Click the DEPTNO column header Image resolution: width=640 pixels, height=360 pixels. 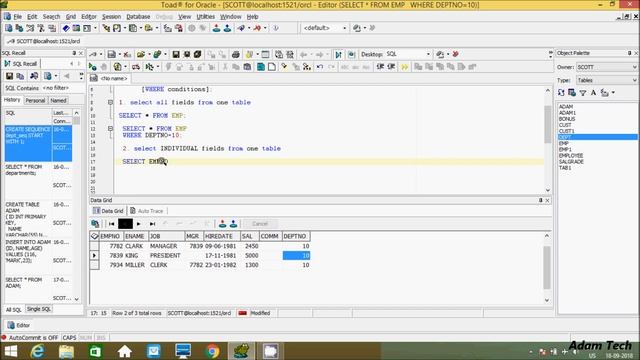[295, 236]
